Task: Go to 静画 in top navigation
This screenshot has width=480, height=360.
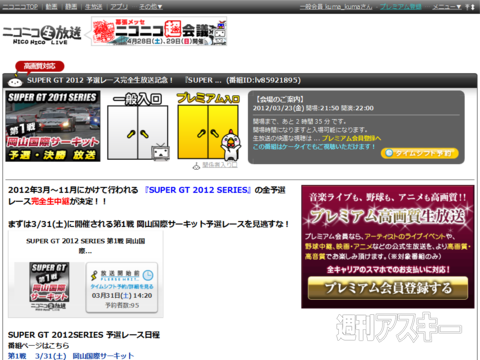Action: pyautogui.click(x=71, y=6)
